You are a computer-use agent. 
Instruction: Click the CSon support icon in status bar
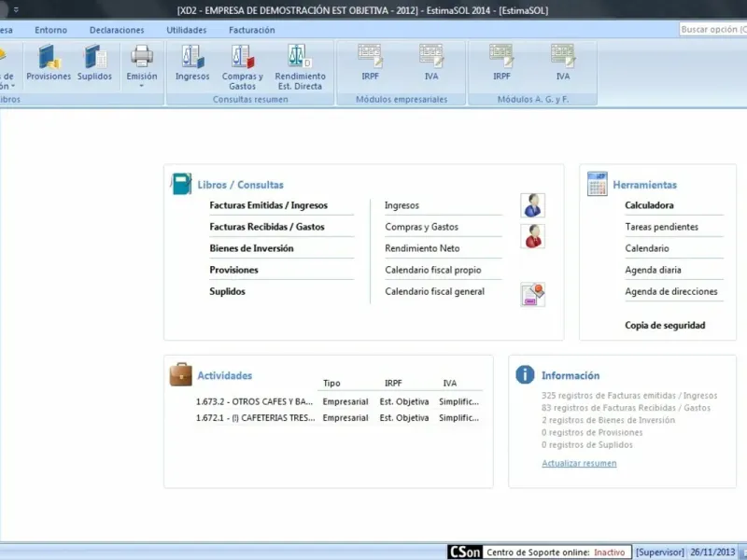(x=464, y=552)
